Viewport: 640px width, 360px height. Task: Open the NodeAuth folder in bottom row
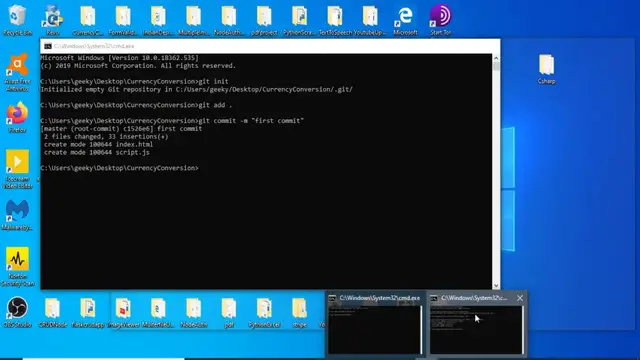(193, 313)
